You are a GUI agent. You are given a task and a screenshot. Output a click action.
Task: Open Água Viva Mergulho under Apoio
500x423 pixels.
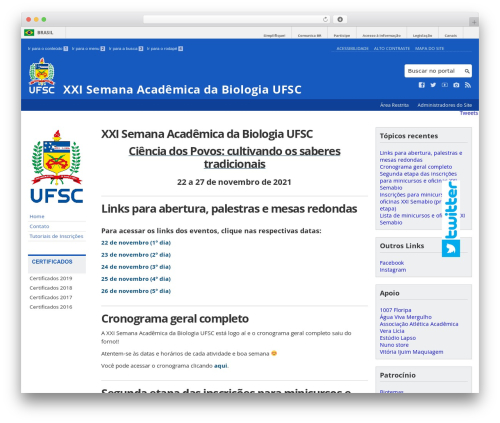point(406,317)
